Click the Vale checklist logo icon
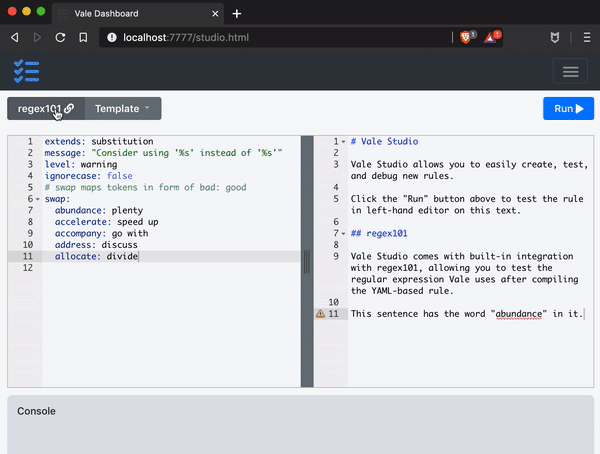 (26, 71)
